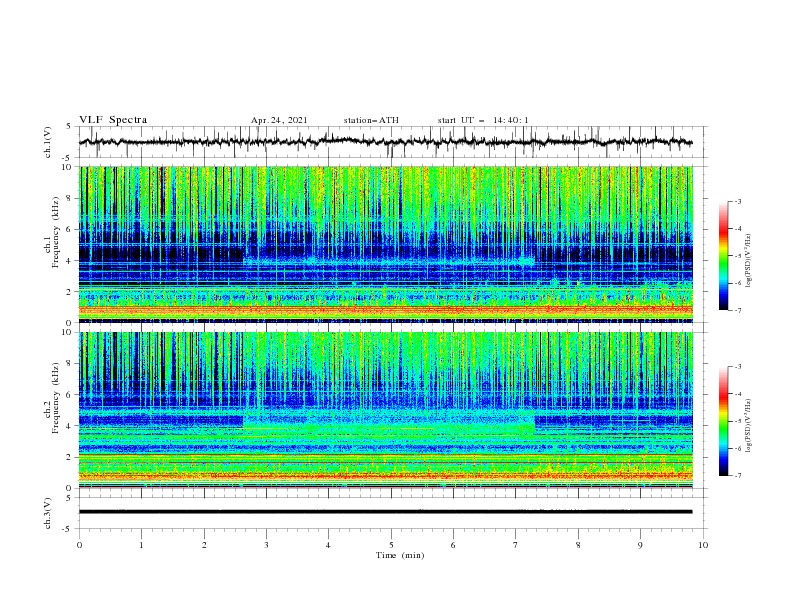
Task: Click the flat ch.3 voltage trace
Action: coord(385,512)
